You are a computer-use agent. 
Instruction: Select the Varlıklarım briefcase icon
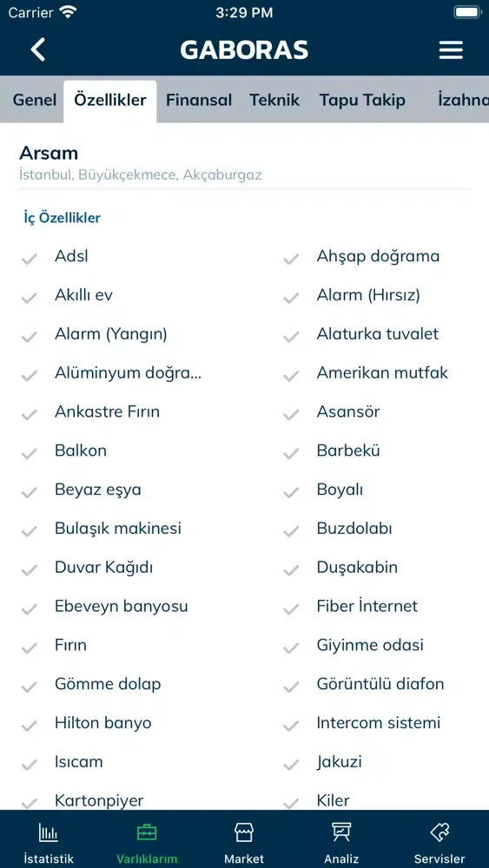coord(147,832)
